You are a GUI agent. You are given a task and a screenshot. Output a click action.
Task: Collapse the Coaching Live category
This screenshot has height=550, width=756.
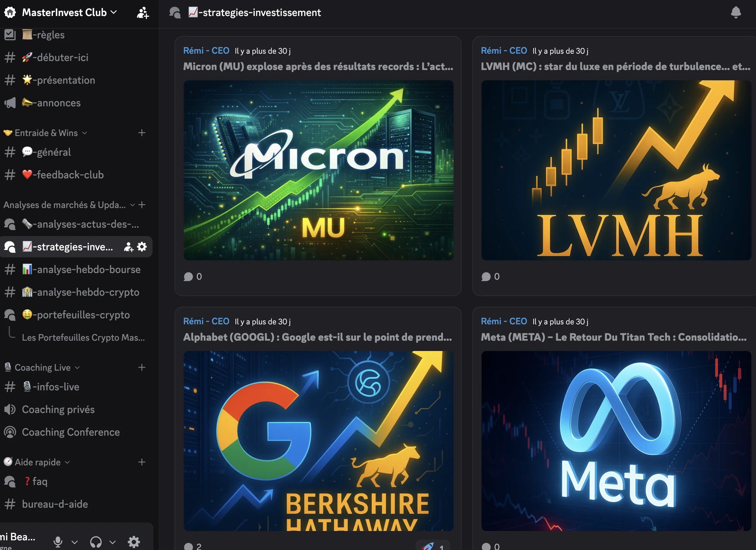[x=42, y=368]
